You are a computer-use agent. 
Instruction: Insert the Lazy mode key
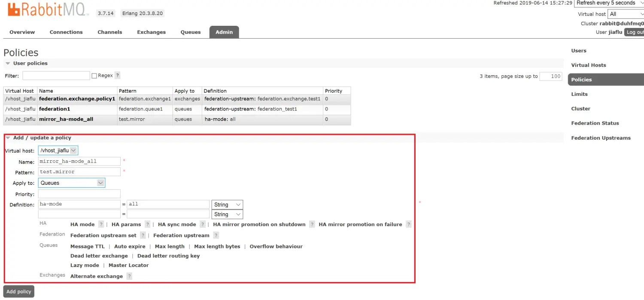85,266
